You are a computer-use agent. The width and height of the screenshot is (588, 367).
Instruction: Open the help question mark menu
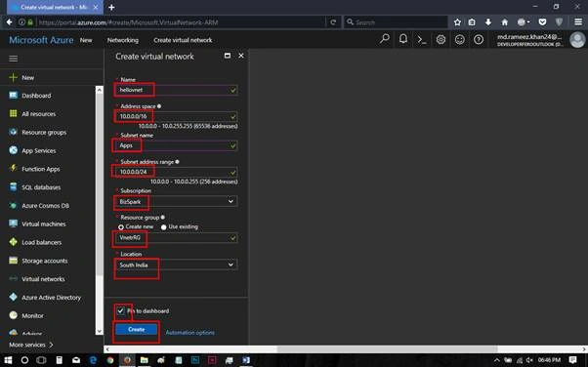479,39
